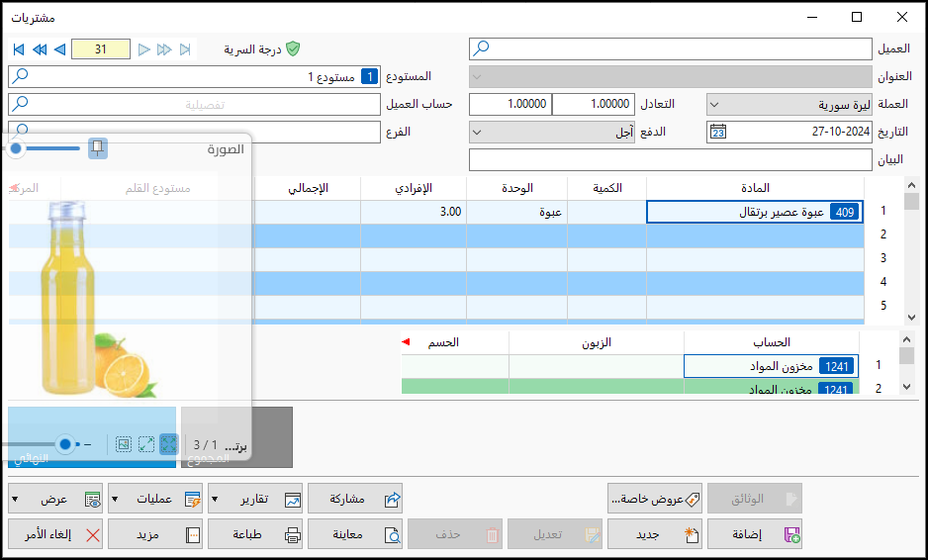Jump to first record with bar-arrow icon
Viewport: 928px width, 560px height.
point(19,49)
